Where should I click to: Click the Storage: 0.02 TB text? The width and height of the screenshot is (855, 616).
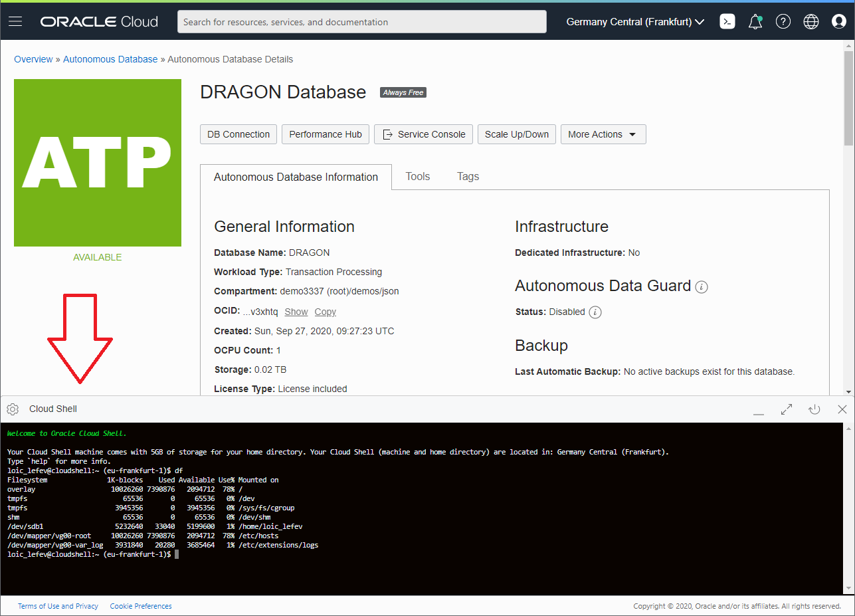click(250, 369)
